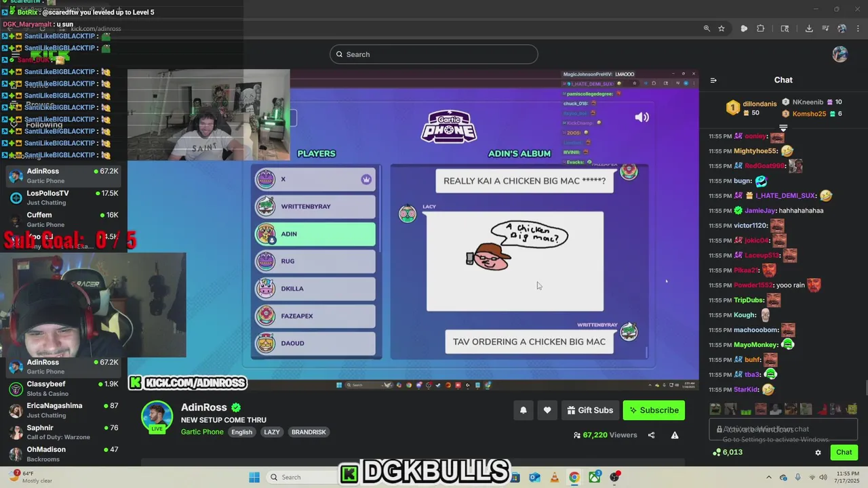Click the green Subscribe button

[x=654, y=410]
